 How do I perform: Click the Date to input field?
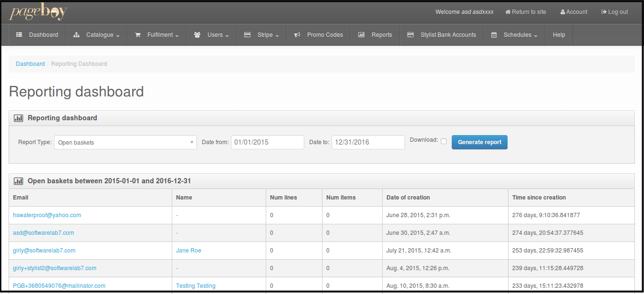tap(368, 142)
